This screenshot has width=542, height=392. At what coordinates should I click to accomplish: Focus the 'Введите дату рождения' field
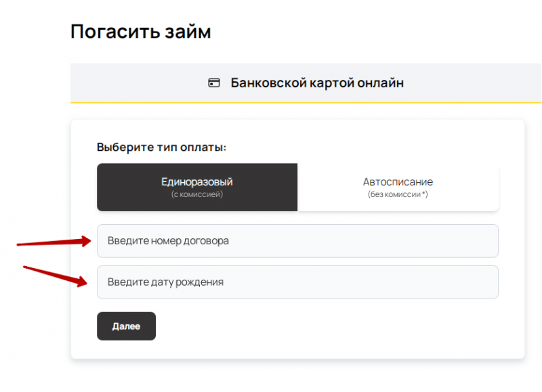point(297,282)
